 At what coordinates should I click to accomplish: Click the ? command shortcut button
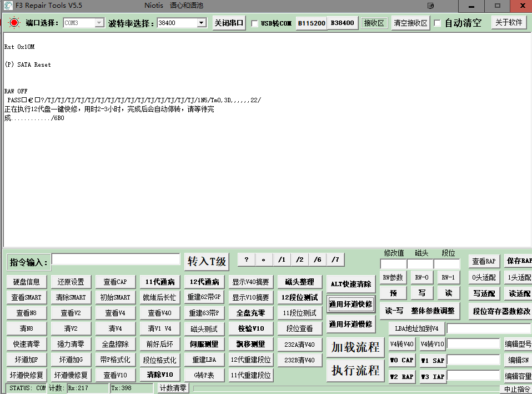coord(247,260)
